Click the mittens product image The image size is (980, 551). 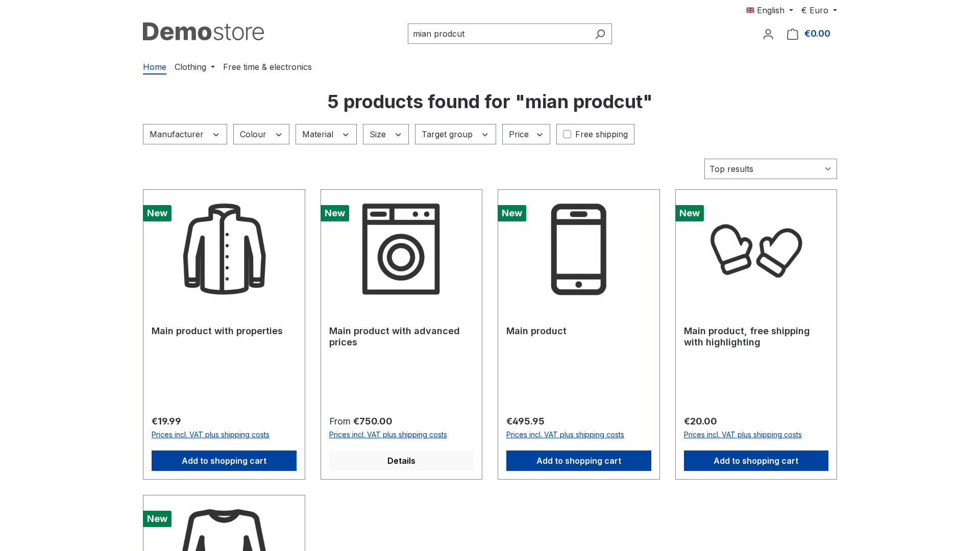(756, 250)
